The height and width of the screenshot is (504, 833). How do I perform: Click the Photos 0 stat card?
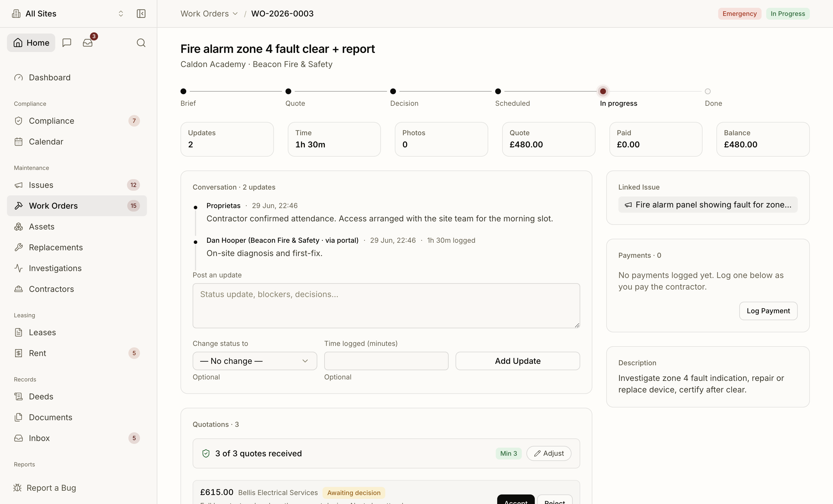441,139
